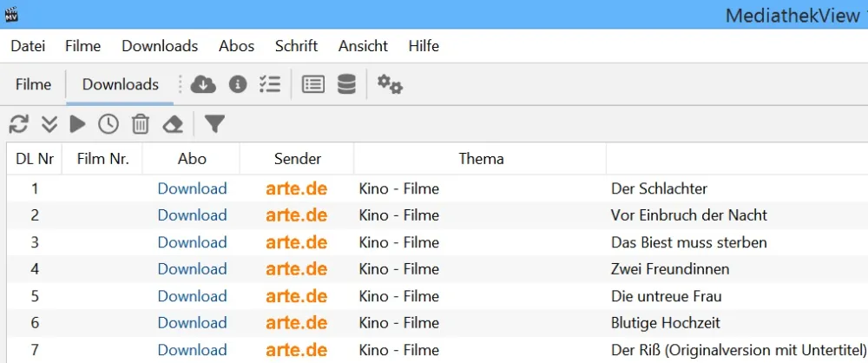Refresh the downloads list
The height and width of the screenshot is (363, 868).
(19, 124)
